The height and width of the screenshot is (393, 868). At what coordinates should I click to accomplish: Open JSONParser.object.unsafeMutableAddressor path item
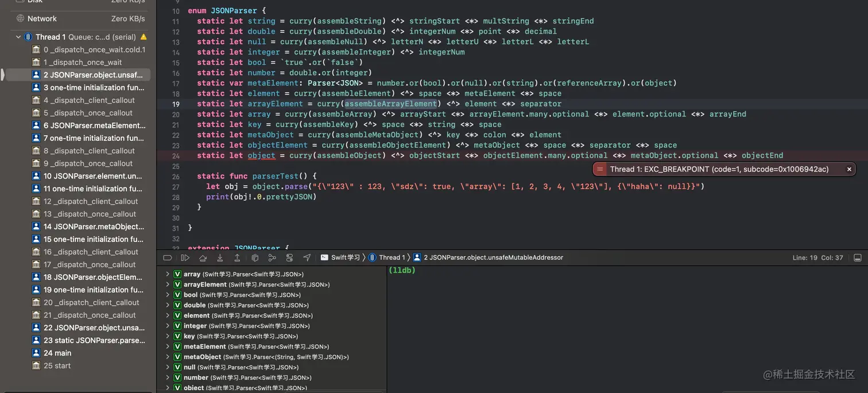pyautogui.click(x=489, y=258)
